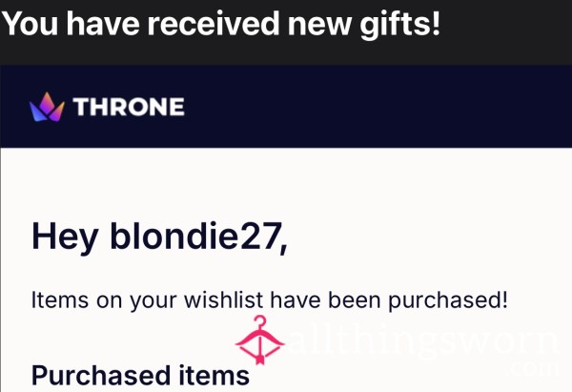Open the 'Purchased items' section heading

(x=140, y=376)
